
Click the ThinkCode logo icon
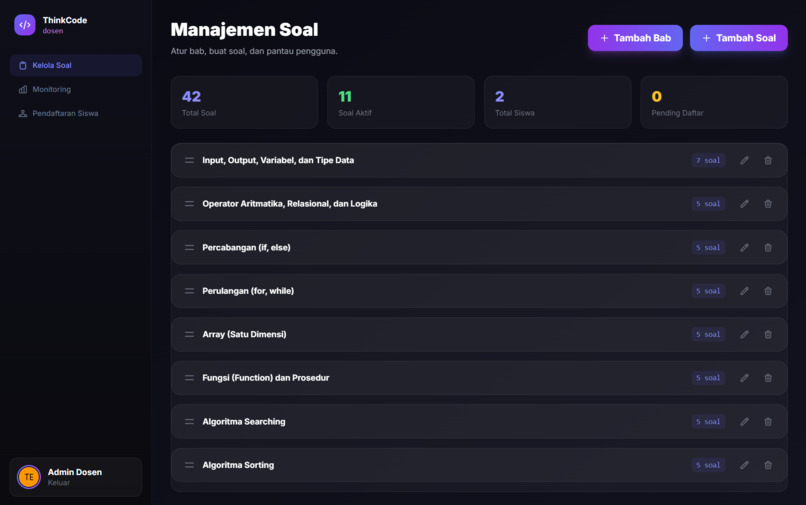point(25,25)
